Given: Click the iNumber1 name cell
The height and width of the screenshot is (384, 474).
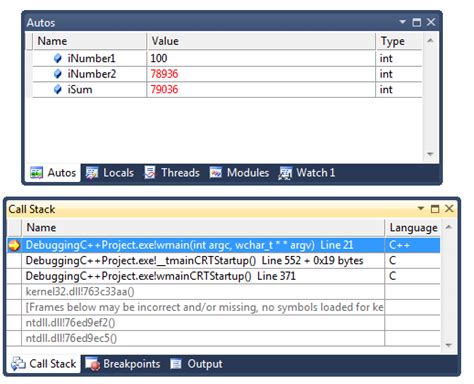Looking at the screenshot, I should 89,58.
